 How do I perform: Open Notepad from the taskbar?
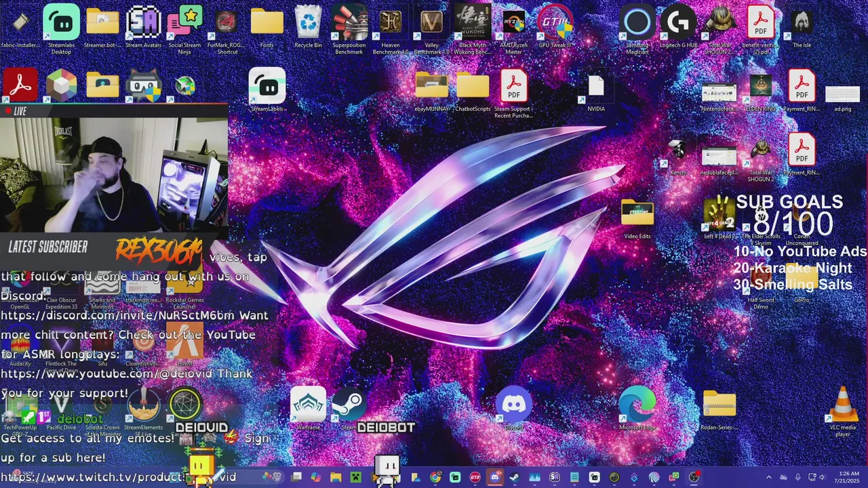coord(574,477)
